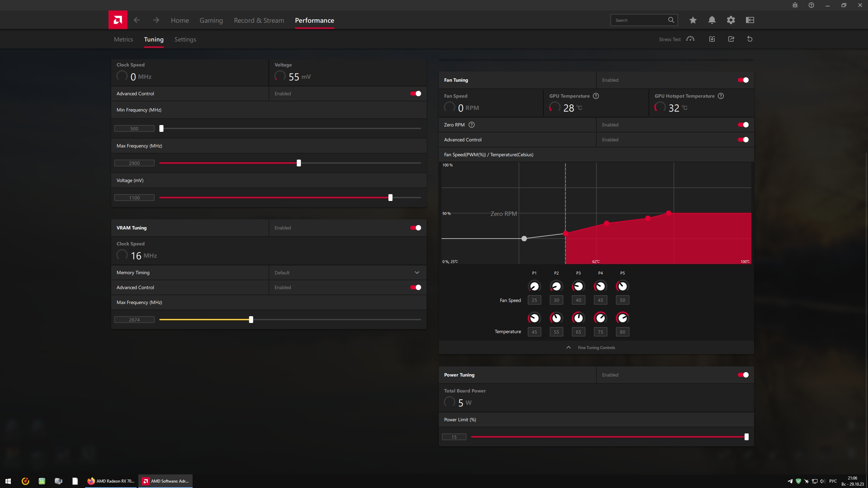Toggle Power Tuning enabled switch

pos(743,375)
